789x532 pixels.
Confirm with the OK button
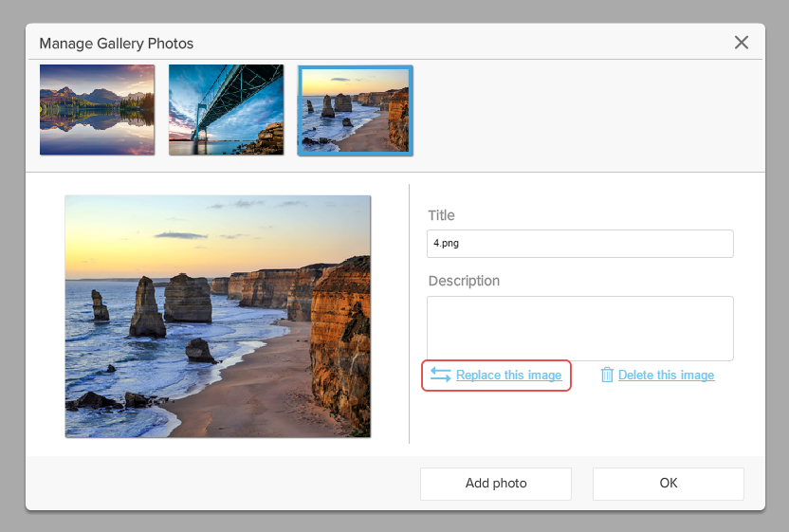point(668,484)
